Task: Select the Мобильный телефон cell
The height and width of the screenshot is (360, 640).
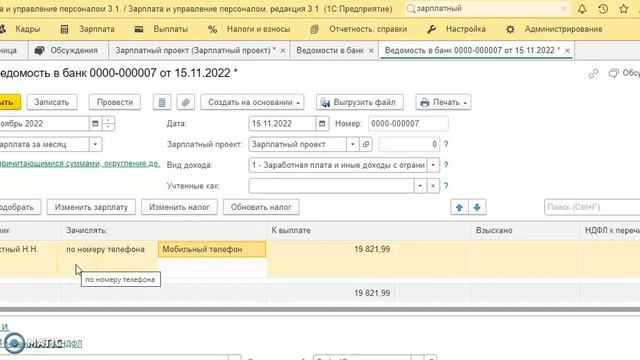Action: [212, 249]
